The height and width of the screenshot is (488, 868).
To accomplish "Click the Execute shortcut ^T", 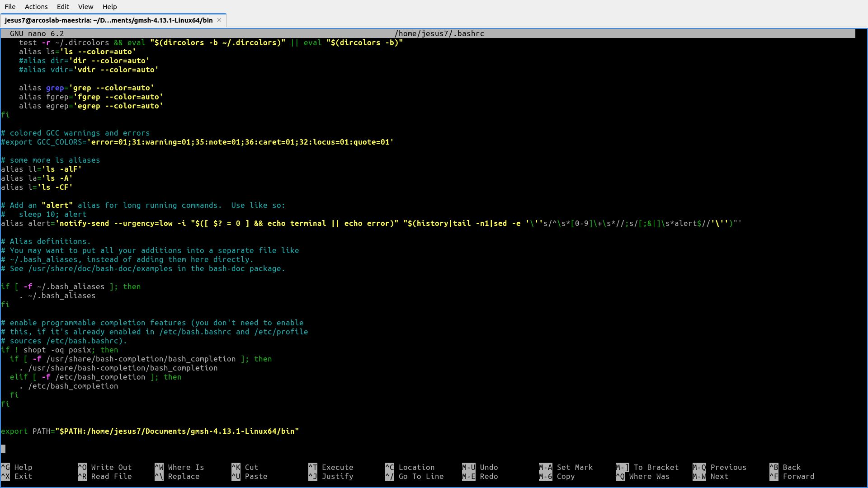I will [x=331, y=467].
